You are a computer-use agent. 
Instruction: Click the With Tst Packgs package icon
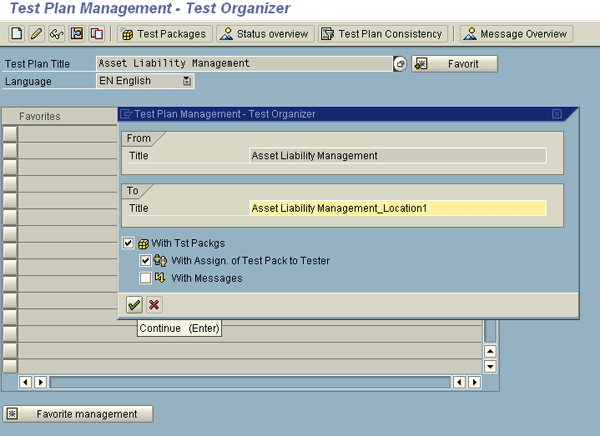[143, 243]
